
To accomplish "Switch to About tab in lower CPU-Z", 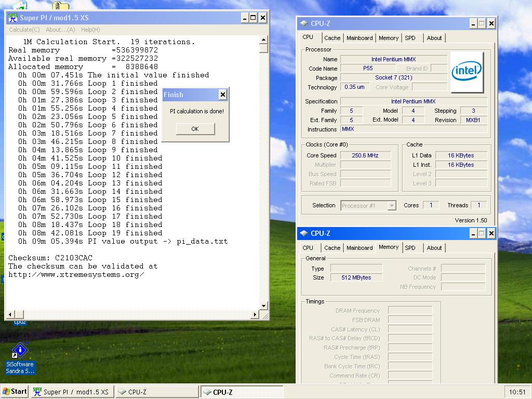I will [x=434, y=248].
